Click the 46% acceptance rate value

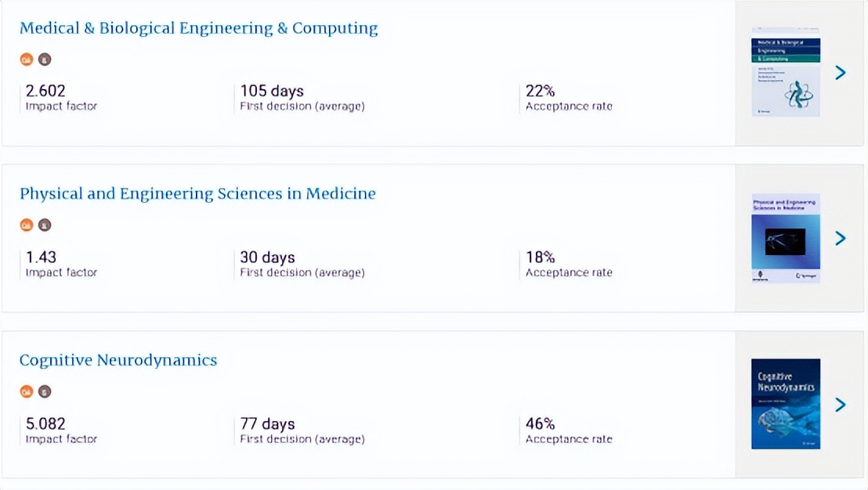point(541,423)
